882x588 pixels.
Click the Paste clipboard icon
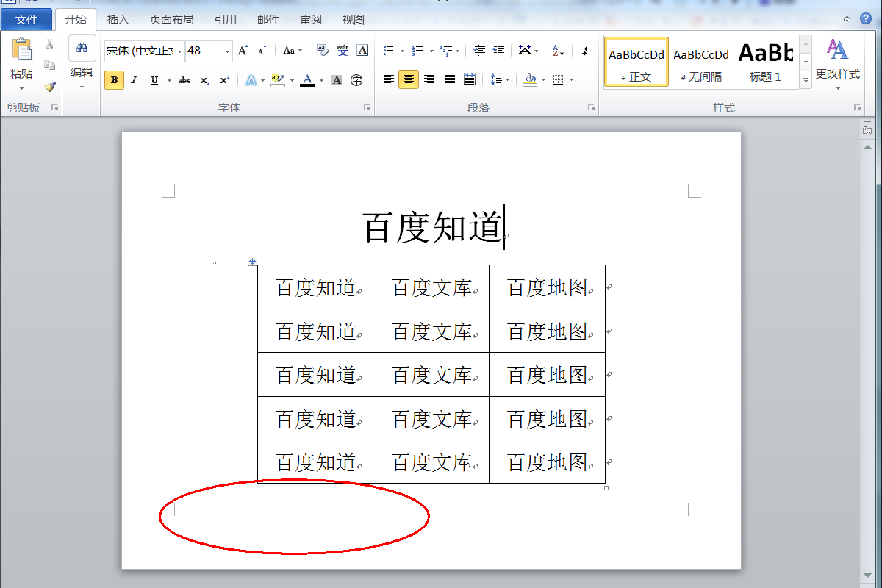22,50
